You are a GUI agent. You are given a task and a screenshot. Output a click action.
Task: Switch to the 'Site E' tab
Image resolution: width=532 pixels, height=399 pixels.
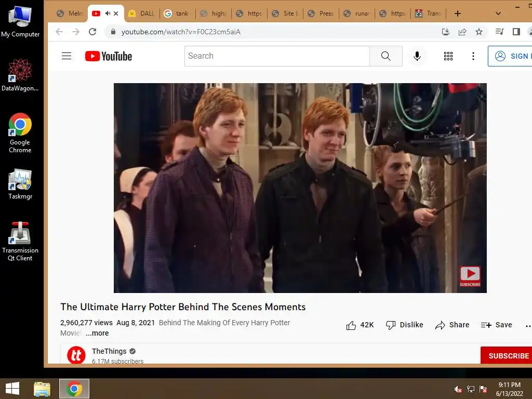click(285, 14)
